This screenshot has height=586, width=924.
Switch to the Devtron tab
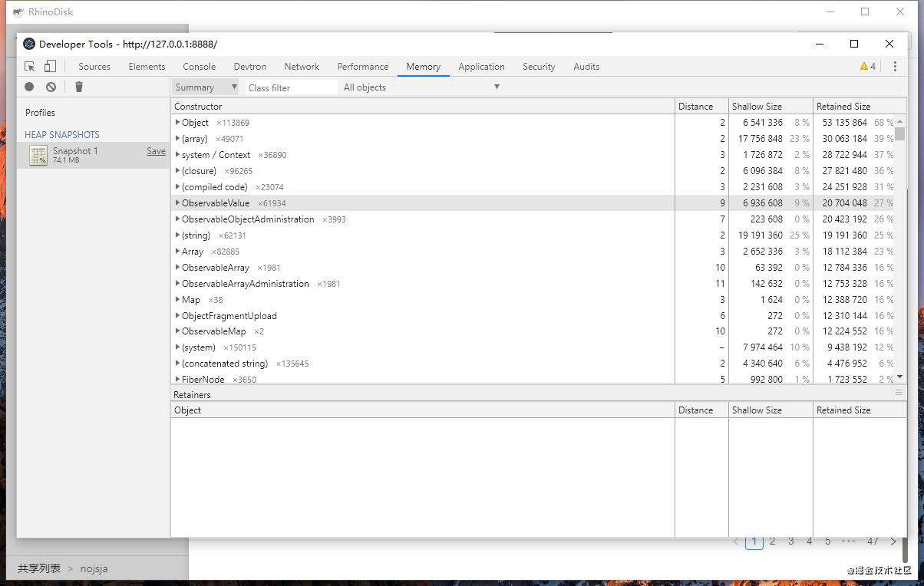pyautogui.click(x=250, y=67)
